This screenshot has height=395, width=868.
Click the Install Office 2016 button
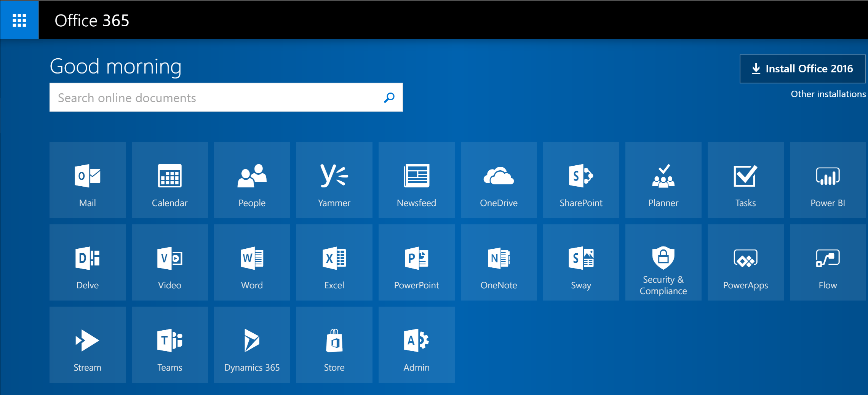[x=802, y=69]
